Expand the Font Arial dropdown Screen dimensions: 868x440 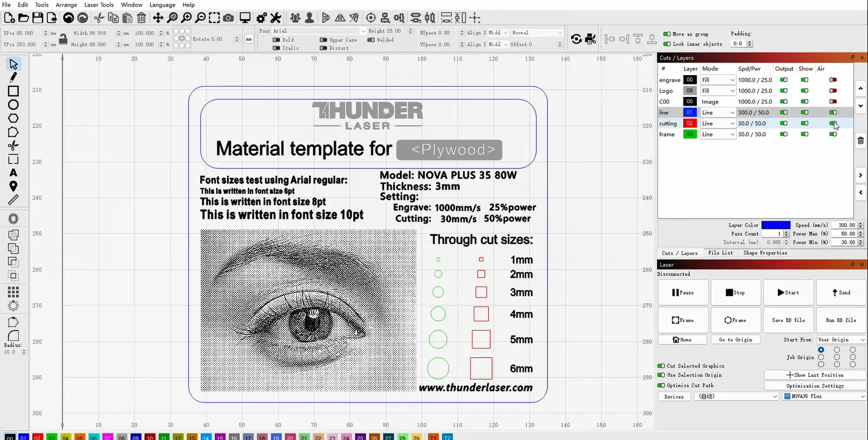(319, 31)
